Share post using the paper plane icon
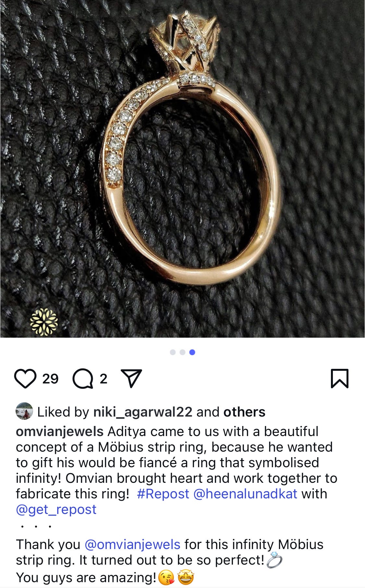365x588 pixels. coord(131,378)
